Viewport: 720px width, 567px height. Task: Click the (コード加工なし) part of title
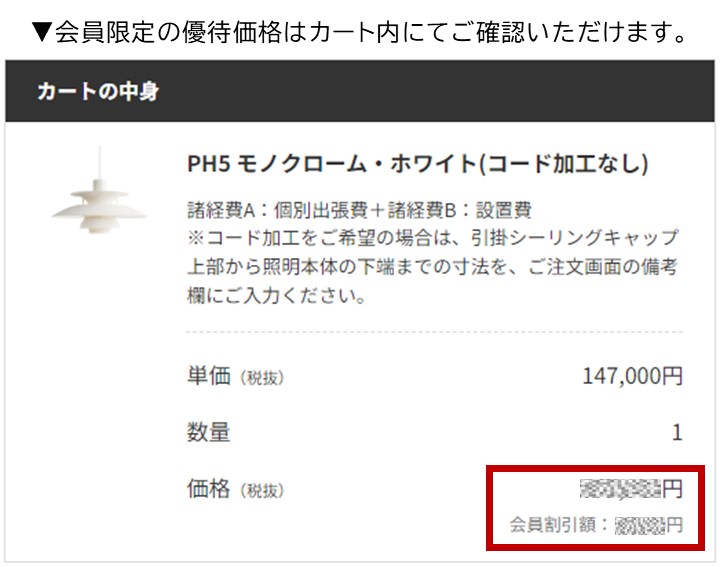(563, 164)
